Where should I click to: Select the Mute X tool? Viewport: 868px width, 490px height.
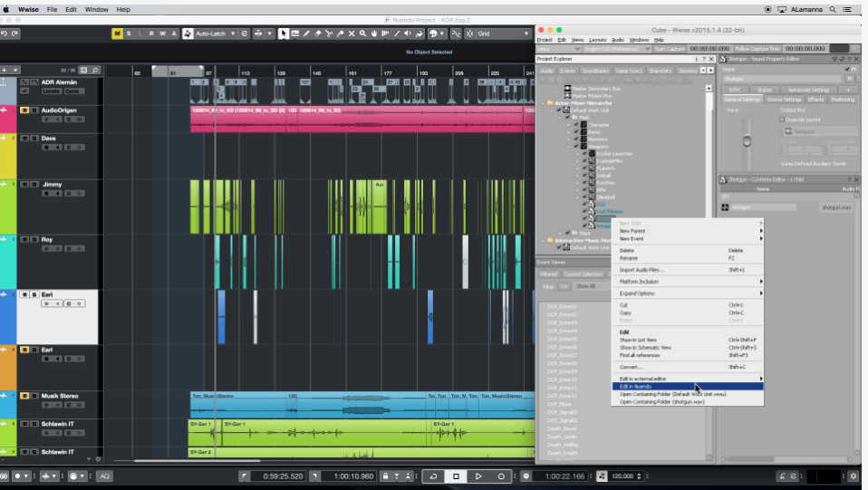pyautogui.click(x=351, y=34)
